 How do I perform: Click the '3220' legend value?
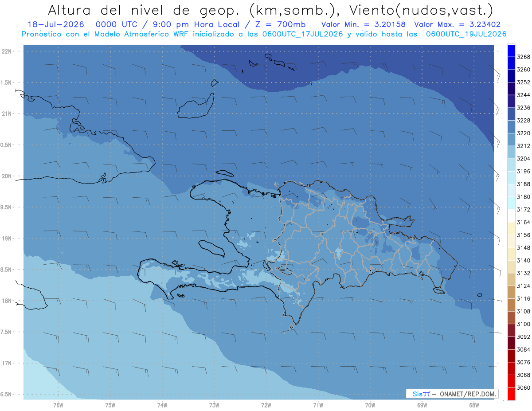524,133
